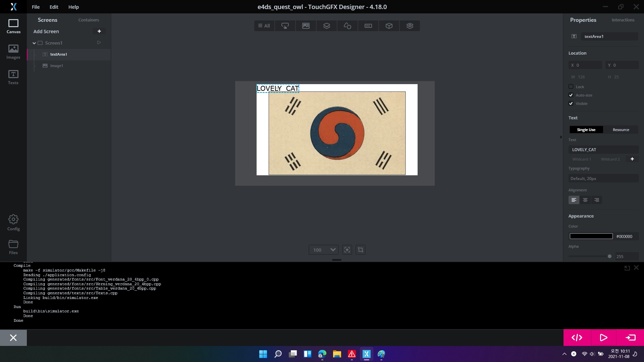The width and height of the screenshot is (644, 362).
Task: Run the simulator with play button
Action: 603,338
